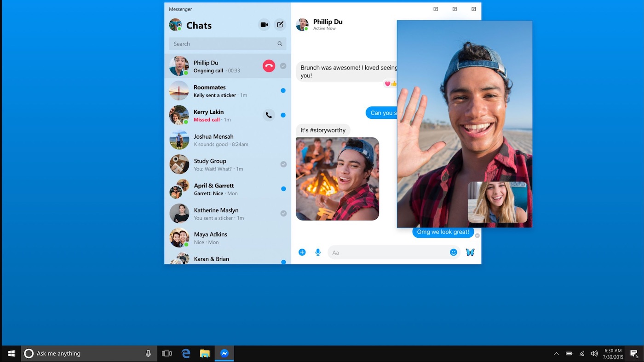Open April & Garrett conversation
This screenshot has height=362, width=644.
tap(228, 189)
